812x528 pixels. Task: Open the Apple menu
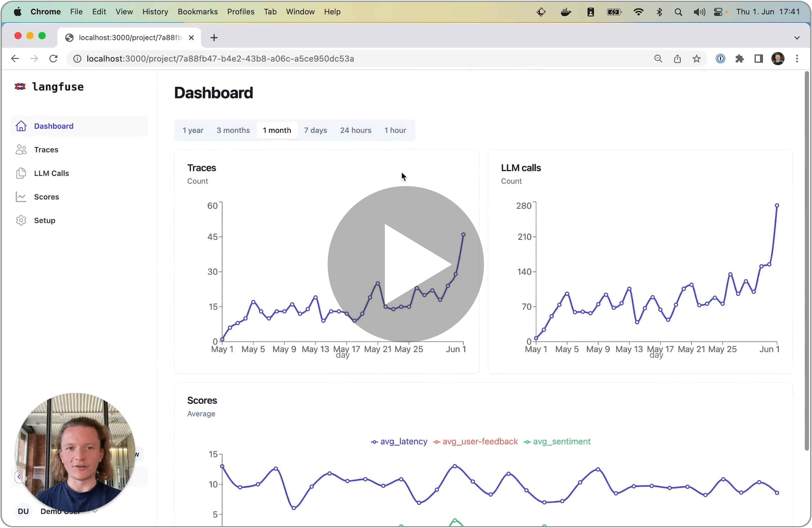[17, 12]
